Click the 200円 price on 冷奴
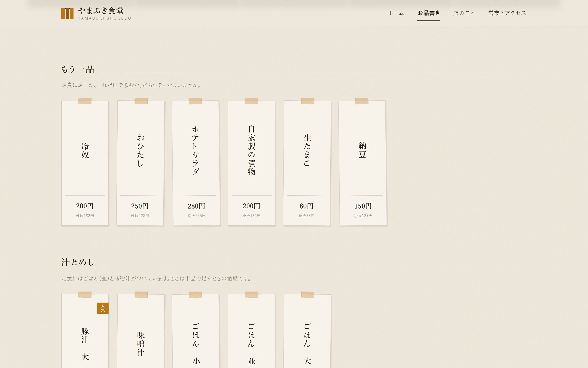 coord(85,206)
